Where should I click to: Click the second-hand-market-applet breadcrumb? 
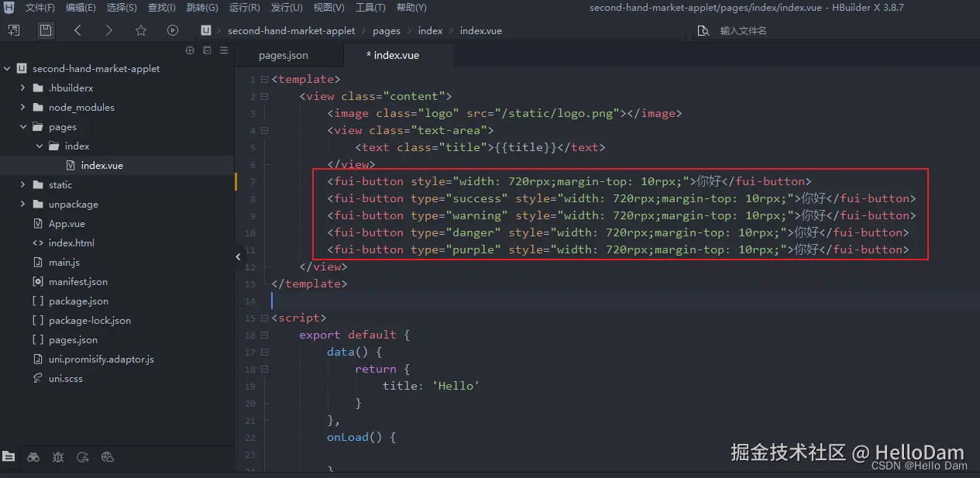[x=291, y=31]
